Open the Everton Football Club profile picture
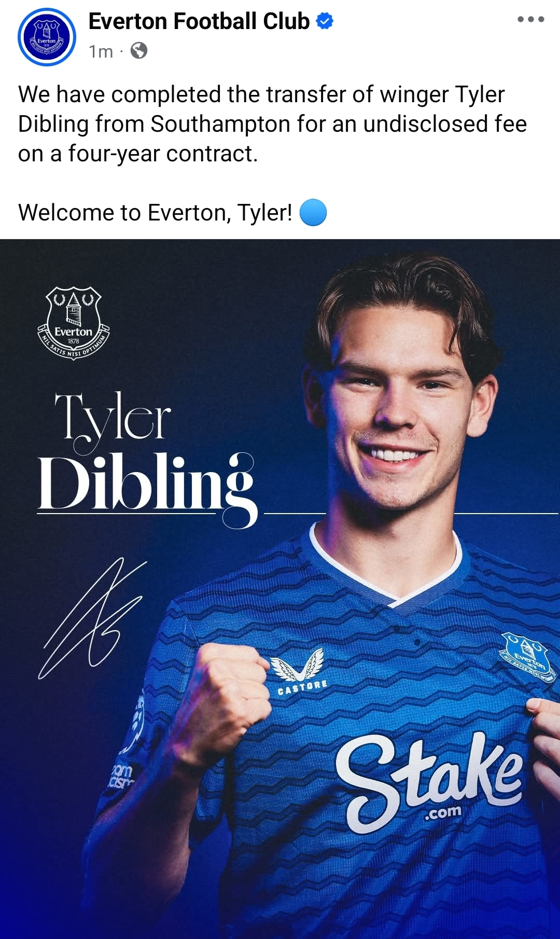Viewport: 560px width, 939px height. 47,37
